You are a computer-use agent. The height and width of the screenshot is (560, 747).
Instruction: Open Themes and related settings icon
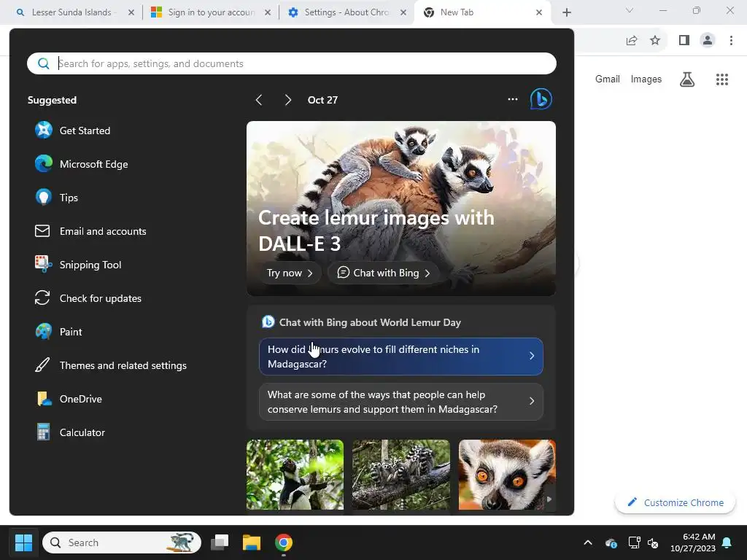pos(42,365)
